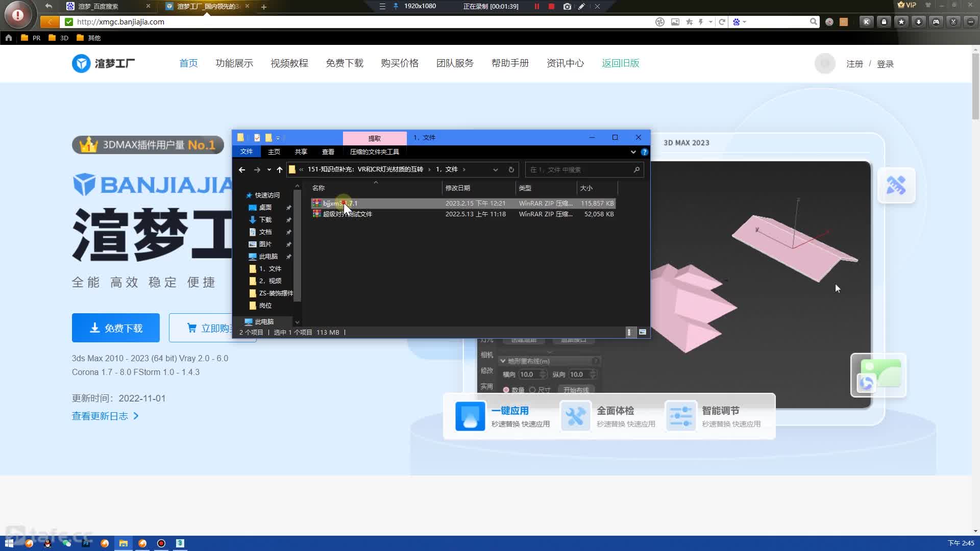Open the 功能展示 nav item
Viewport: 980px width, 551px height.
pyautogui.click(x=234, y=63)
